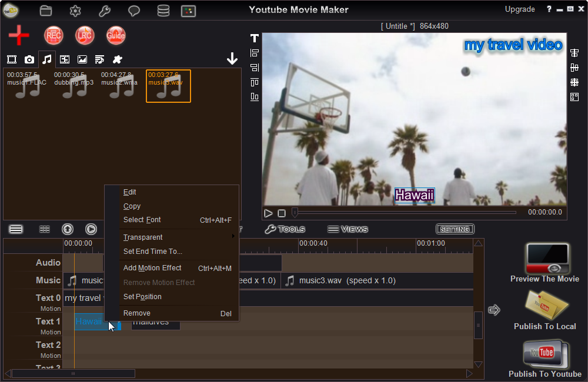Click the center vertically icon right of preview
588x382 pixels.
tap(574, 68)
